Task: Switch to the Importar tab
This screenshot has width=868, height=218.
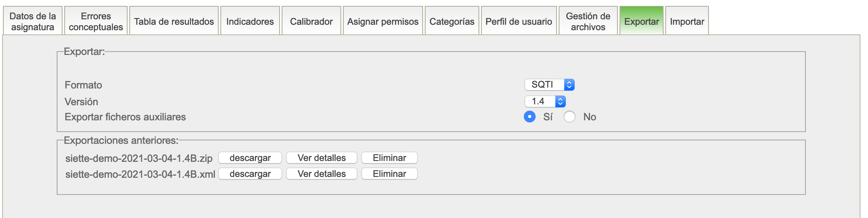Action: [x=687, y=21]
